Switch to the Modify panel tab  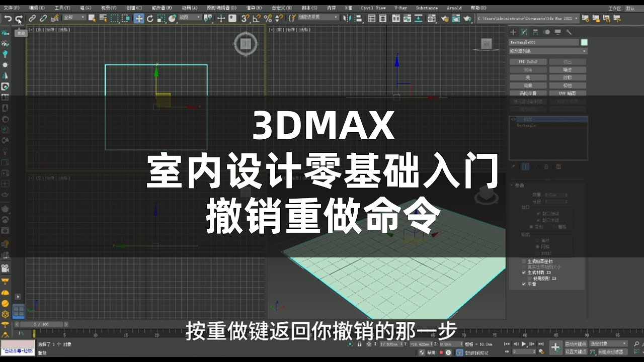tap(524, 32)
